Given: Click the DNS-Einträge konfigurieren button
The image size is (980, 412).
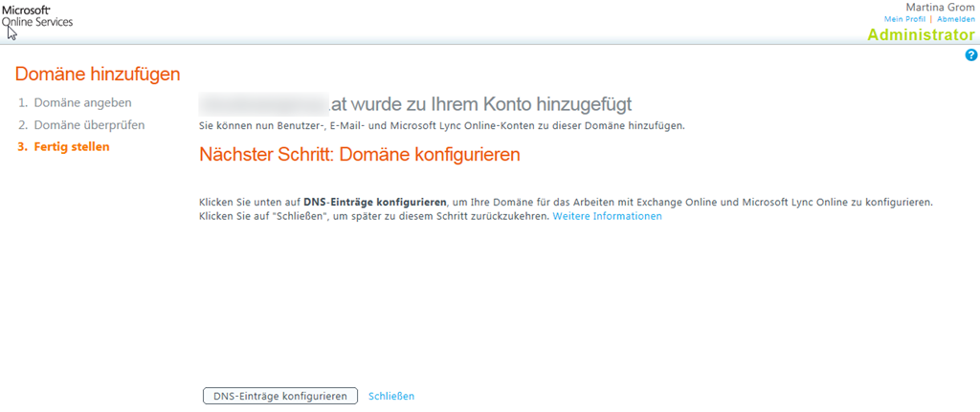Looking at the screenshot, I should click(280, 396).
